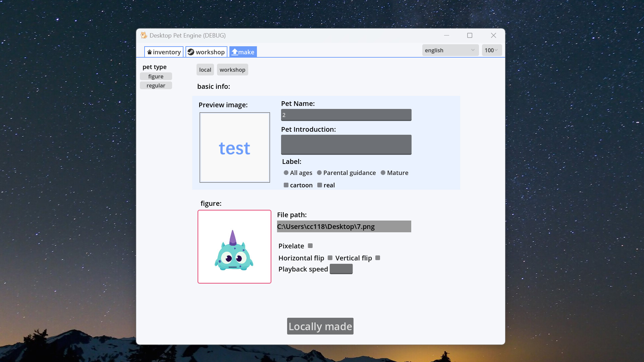
Task: Click the upload icon on make tab
Action: tap(235, 52)
